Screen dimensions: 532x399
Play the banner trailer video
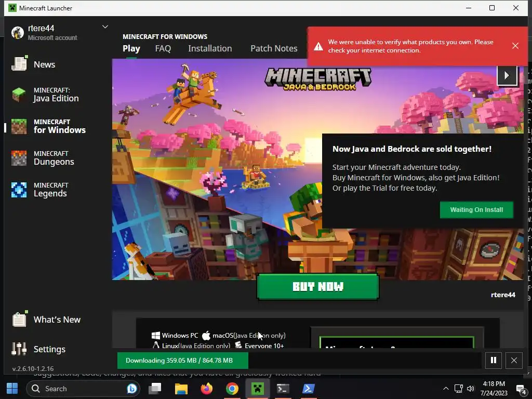[x=507, y=75]
